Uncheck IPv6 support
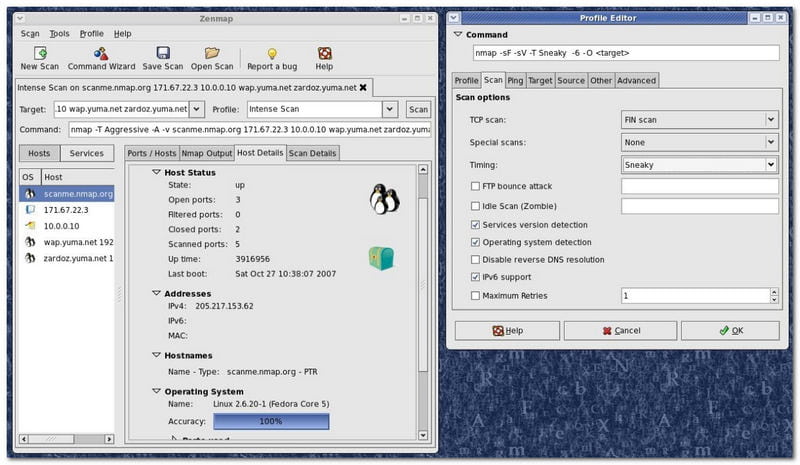 [475, 277]
